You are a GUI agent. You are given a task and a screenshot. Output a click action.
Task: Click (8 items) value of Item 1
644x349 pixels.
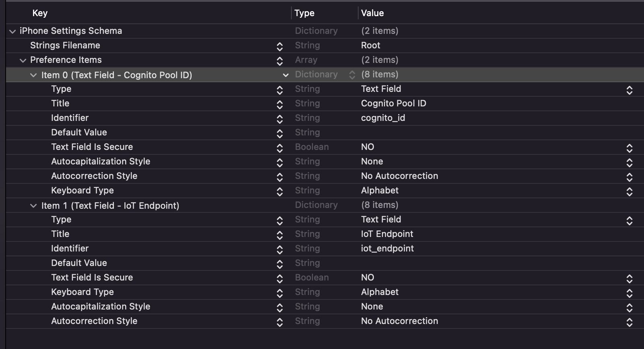[380, 205]
